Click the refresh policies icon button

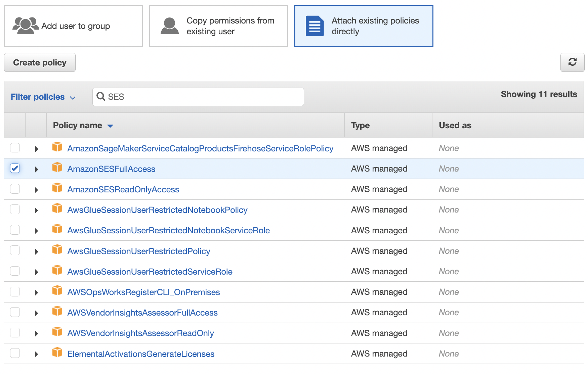(572, 62)
